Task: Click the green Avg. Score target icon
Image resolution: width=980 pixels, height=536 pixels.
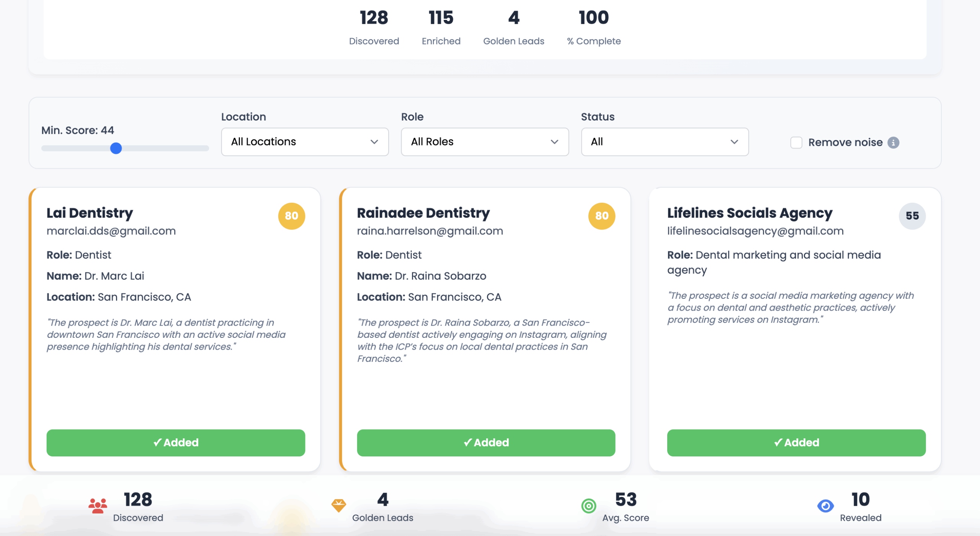Action: pyautogui.click(x=588, y=506)
